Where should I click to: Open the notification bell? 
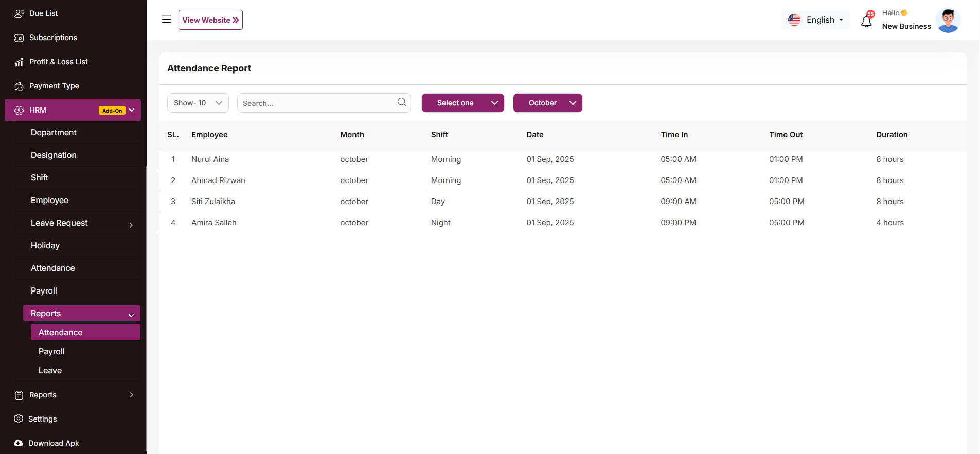coord(866,21)
